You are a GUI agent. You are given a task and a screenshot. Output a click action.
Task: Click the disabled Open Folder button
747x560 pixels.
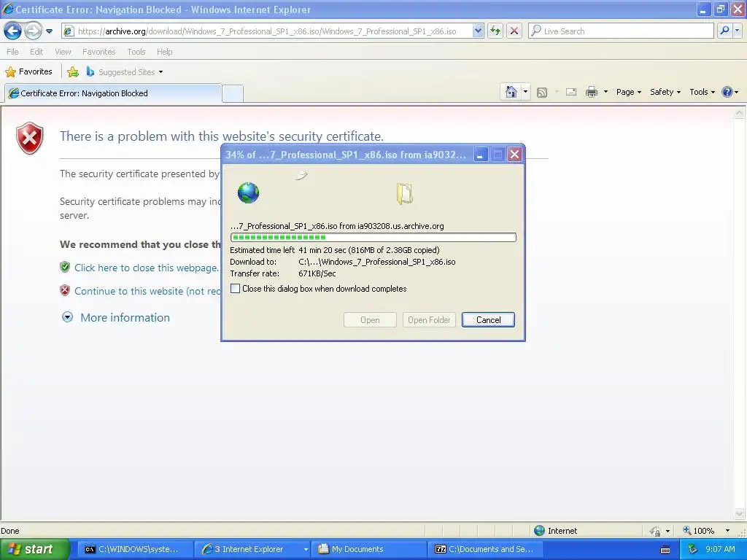coord(429,320)
